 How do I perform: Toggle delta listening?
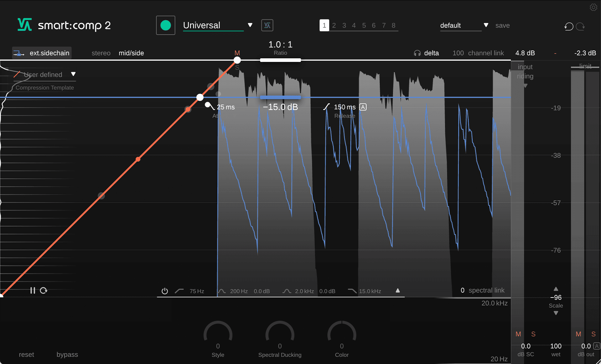coord(431,53)
